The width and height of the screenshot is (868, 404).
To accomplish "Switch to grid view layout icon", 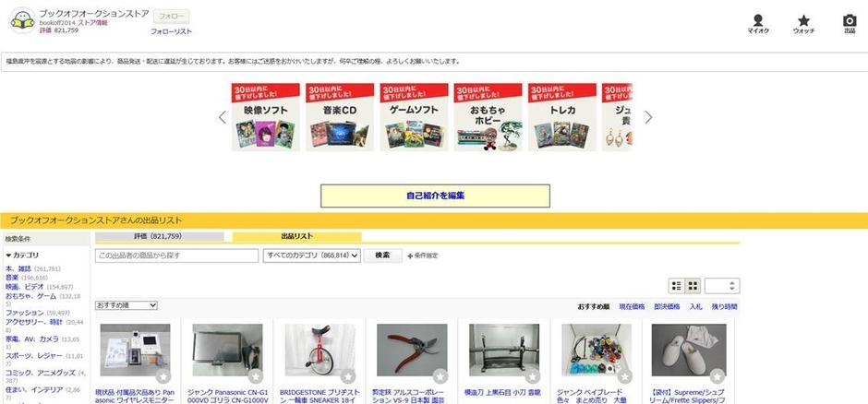I will tap(693, 286).
